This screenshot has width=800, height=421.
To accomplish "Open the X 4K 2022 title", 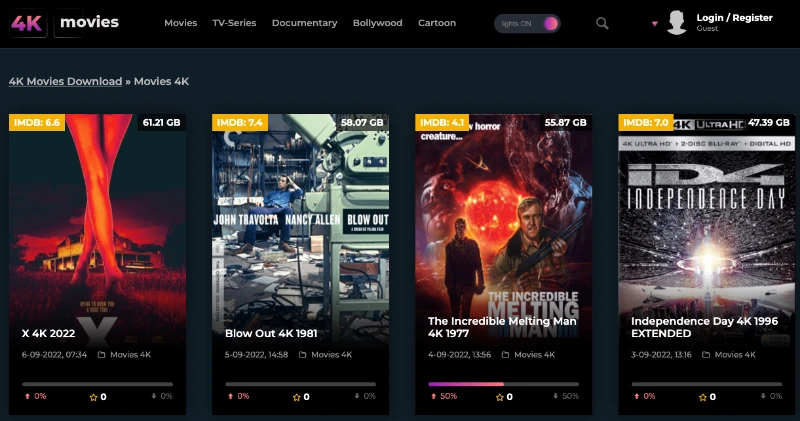I will [48, 333].
